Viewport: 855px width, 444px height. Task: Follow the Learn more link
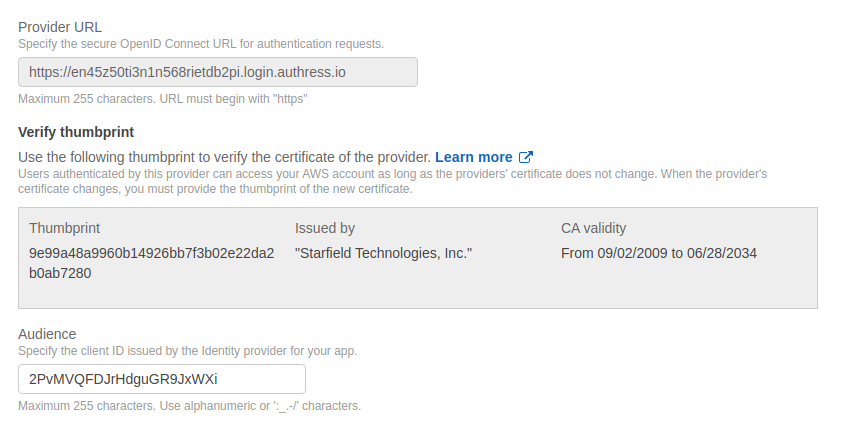point(473,157)
